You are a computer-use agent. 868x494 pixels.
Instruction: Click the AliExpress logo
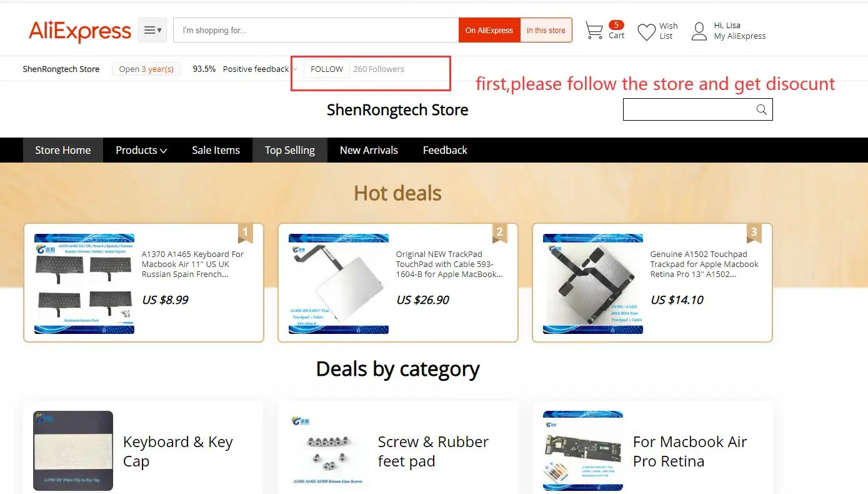tap(80, 31)
